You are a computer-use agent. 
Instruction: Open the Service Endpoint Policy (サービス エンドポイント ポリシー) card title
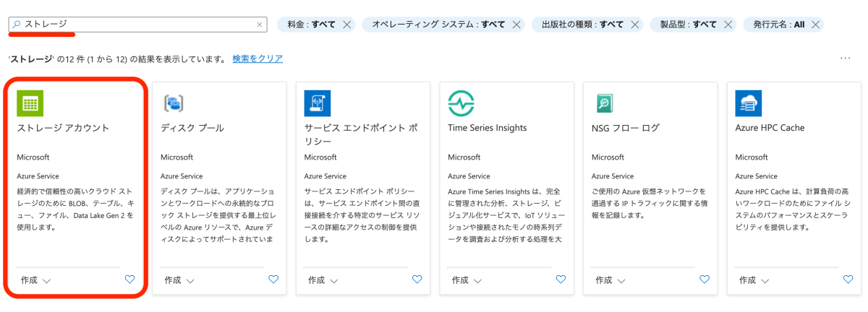[361, 134]
